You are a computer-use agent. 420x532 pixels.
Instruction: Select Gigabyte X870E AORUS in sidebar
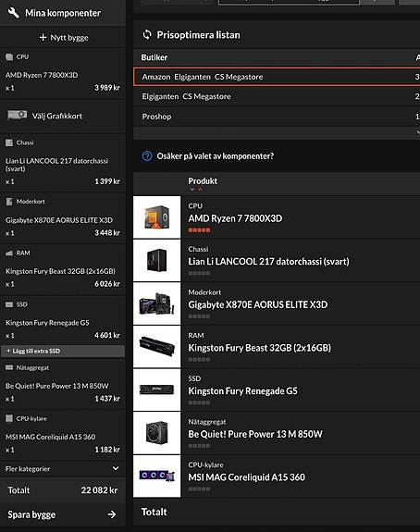click(59, 220)
